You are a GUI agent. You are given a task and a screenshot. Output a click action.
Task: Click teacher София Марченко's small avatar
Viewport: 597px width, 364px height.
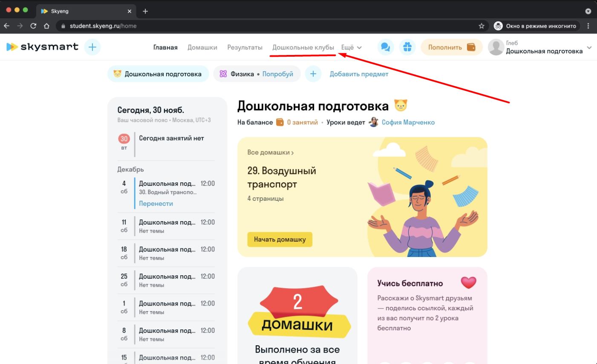[374, 122]
